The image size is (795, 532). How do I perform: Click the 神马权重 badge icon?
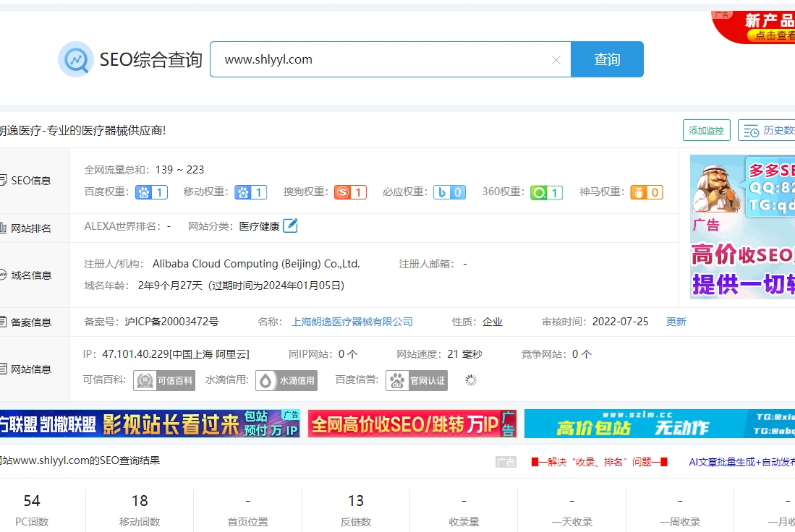[x=646, y=192]
